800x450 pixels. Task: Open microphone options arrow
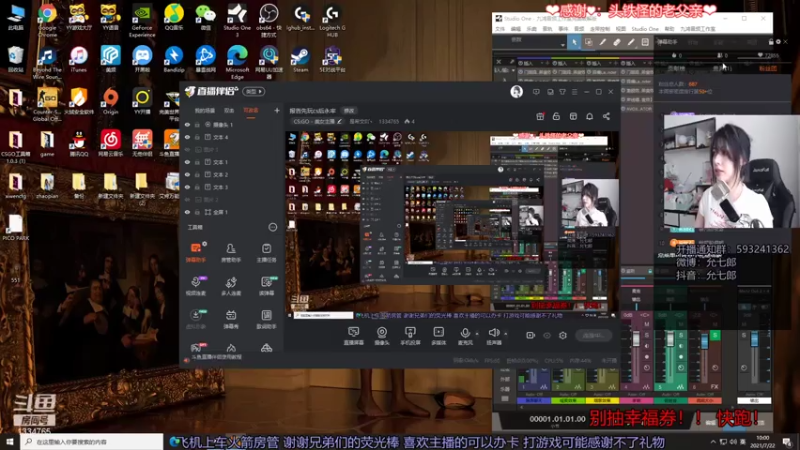[477, 334]
